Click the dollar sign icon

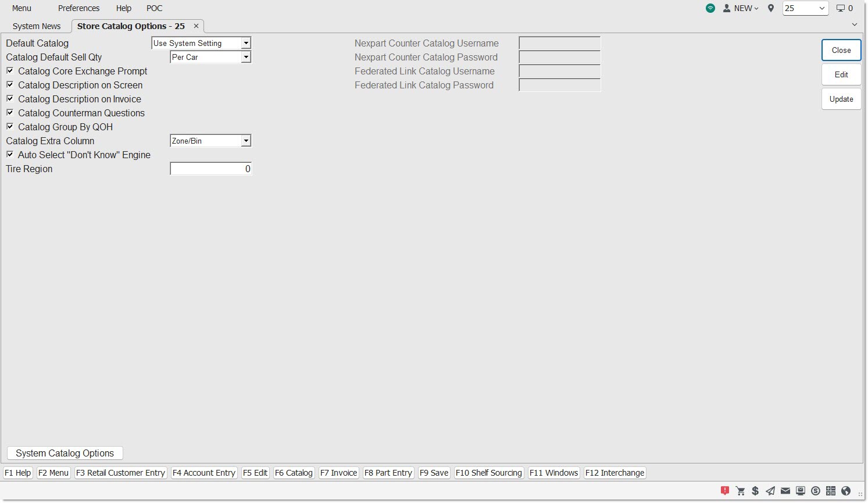(755, 491)
